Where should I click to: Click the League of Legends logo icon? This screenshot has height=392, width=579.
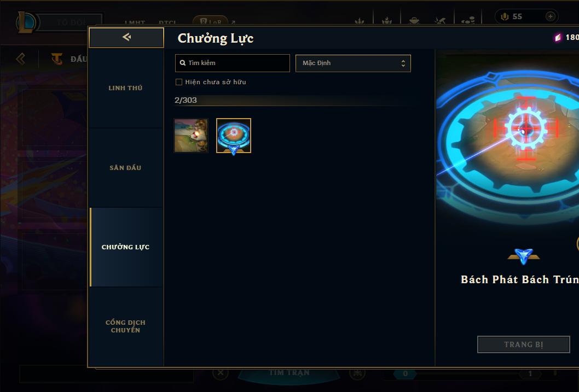point(26,22)
